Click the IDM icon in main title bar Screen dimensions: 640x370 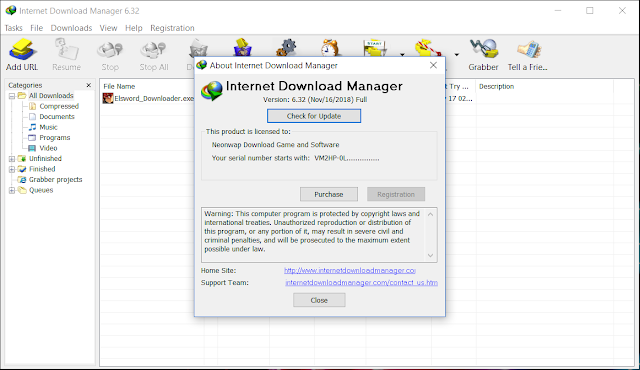(x=11, y=11)
